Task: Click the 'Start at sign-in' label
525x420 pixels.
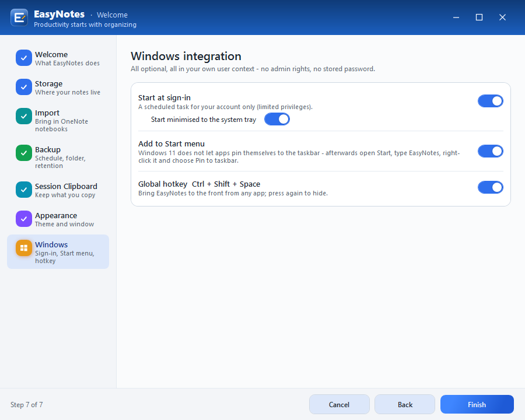Action: [164, 97]
